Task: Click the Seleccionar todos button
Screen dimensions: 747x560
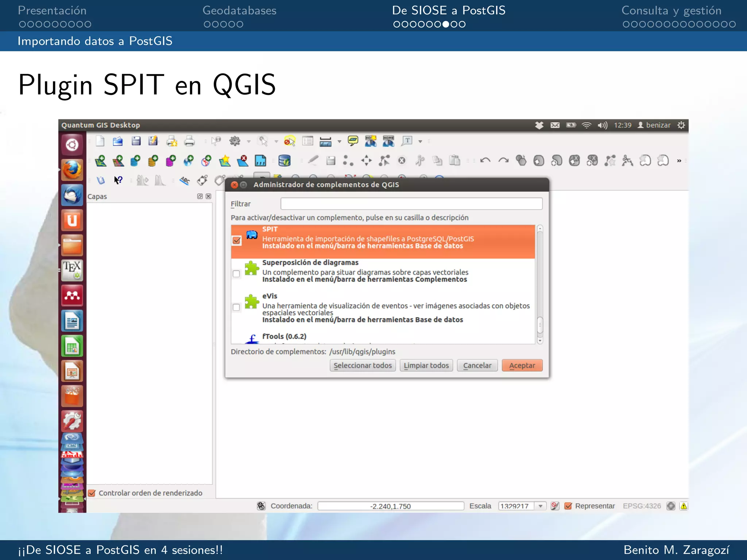Action: [363, 365]
